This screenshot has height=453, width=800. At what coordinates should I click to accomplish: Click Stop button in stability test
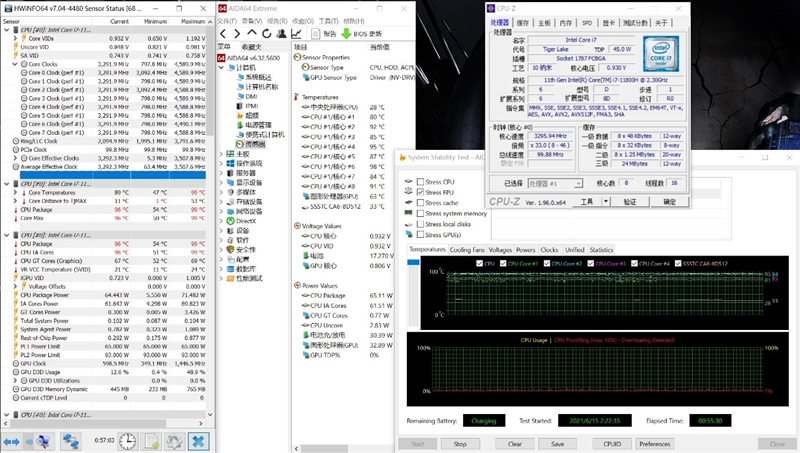click(460, 444)
